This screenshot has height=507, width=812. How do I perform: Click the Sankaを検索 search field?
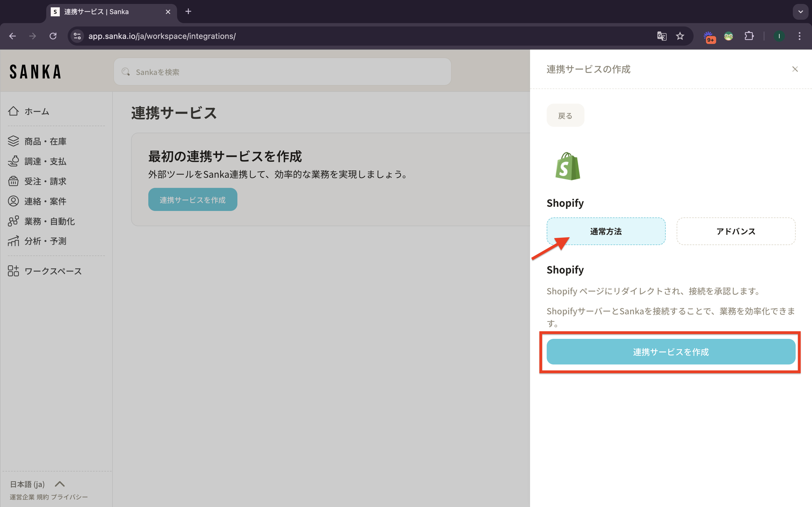point(282,72)
